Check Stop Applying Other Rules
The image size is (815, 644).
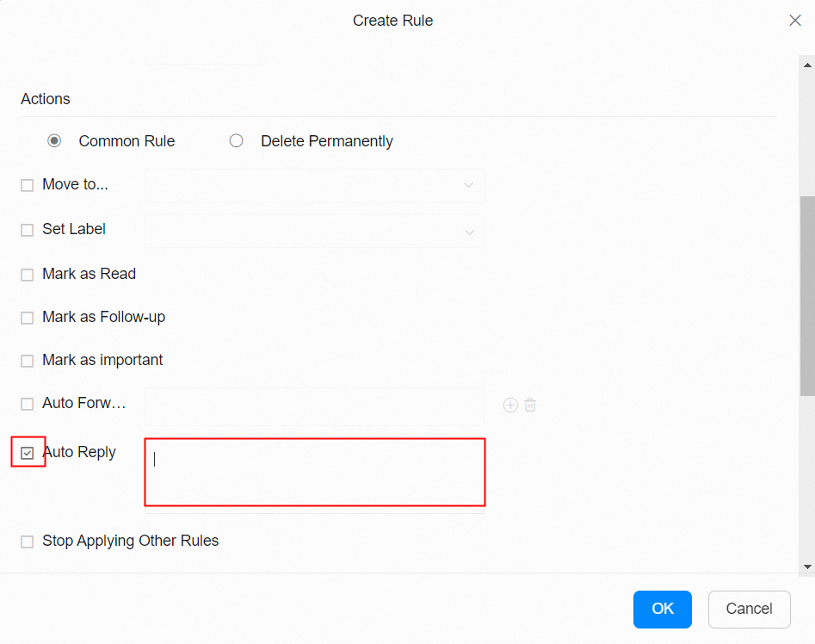[28, 542]
